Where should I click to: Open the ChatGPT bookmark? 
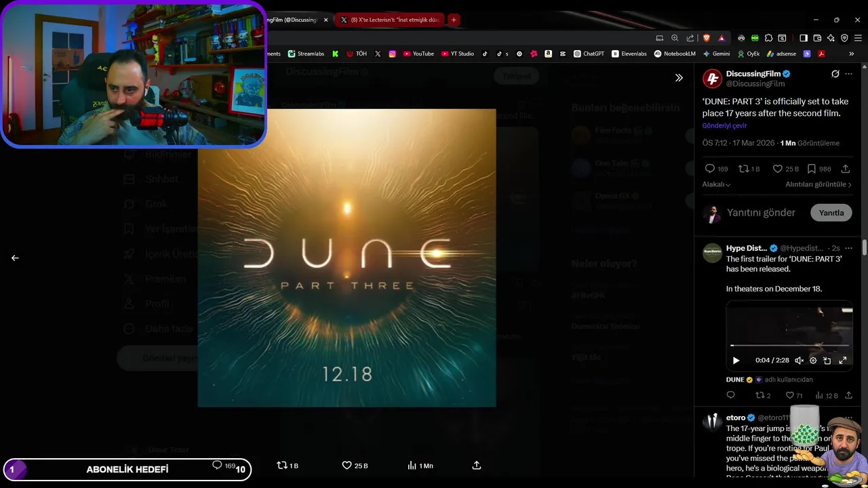(x=589, y=54)
